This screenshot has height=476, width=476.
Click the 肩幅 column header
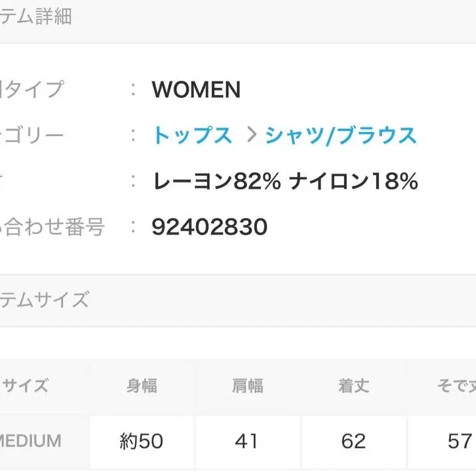click(247, 386)
